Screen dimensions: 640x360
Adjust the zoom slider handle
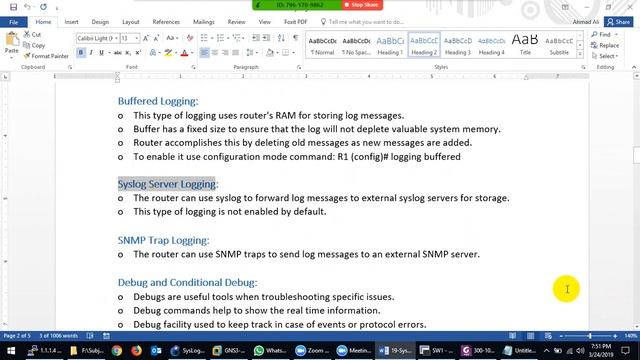click(590, 336)
